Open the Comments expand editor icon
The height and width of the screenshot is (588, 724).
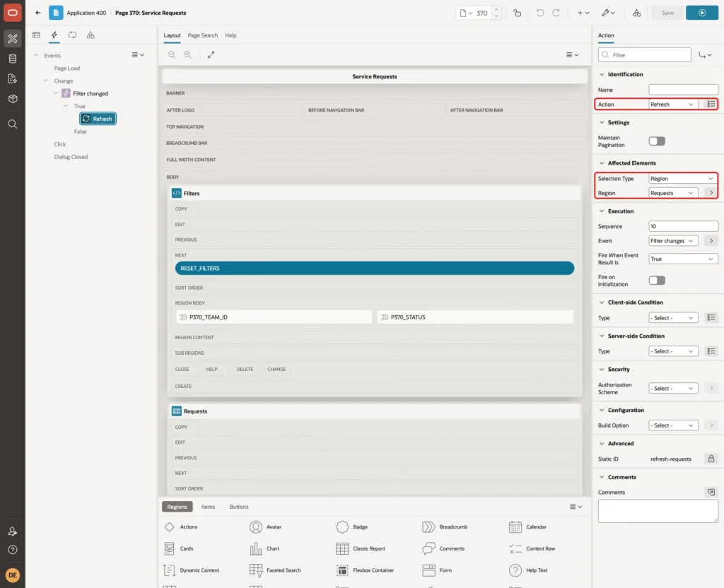point(711,492)
